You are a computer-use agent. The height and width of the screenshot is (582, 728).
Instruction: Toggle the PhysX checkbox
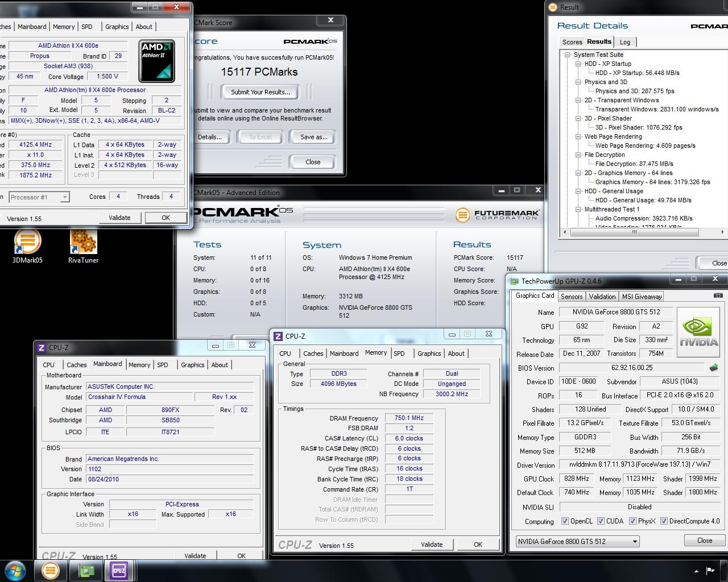tap(632, 521)
